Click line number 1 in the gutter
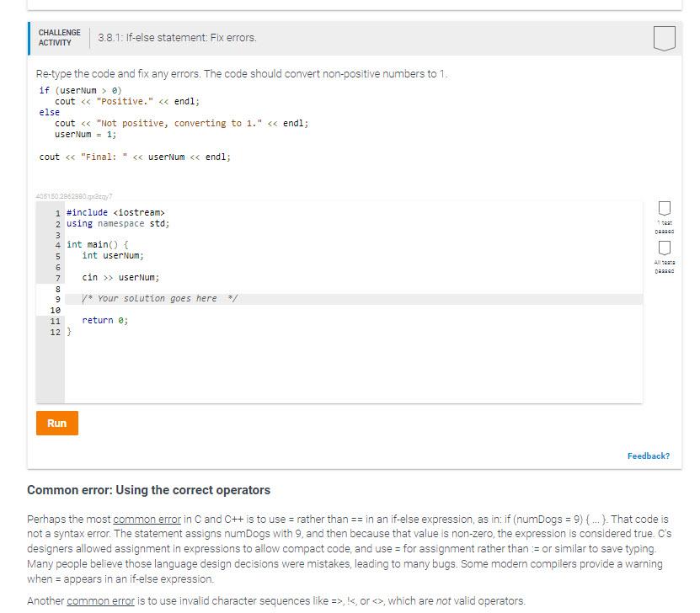 click(x=59, y=212)
